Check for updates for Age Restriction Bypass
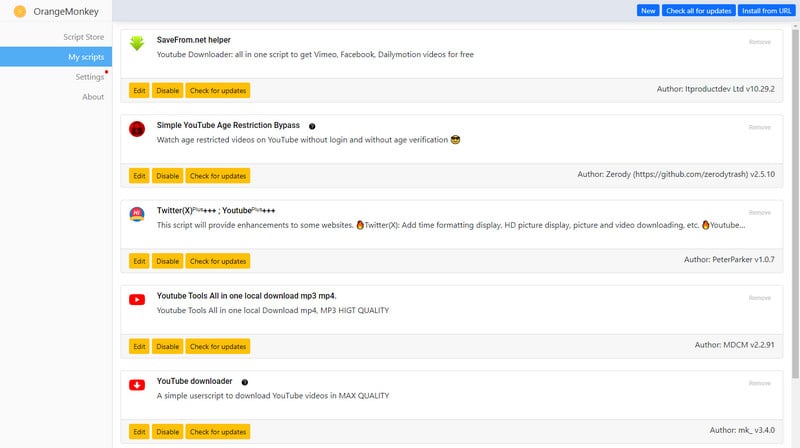This screenshot has width=800, height=448. coord(218,176)
